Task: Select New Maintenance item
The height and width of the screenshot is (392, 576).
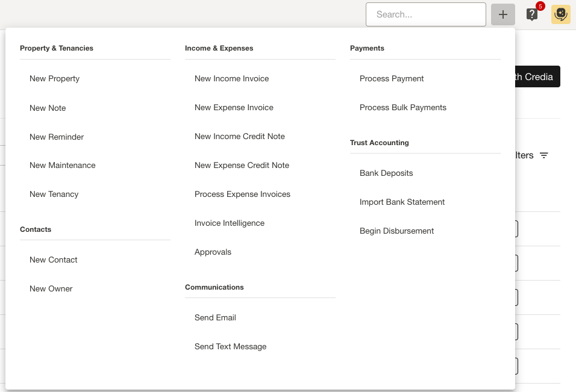Action: (x=62, y=166)
